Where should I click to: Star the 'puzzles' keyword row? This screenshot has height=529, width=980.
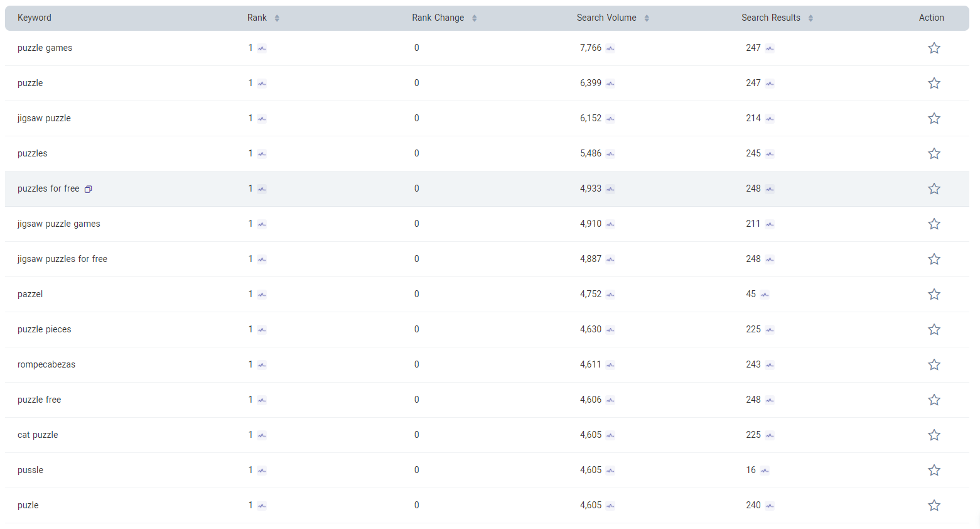[934, 154]
